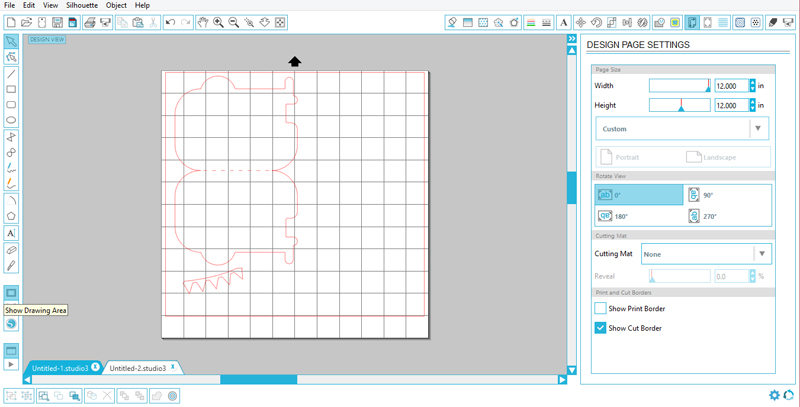Click the page Height slider

680,105
